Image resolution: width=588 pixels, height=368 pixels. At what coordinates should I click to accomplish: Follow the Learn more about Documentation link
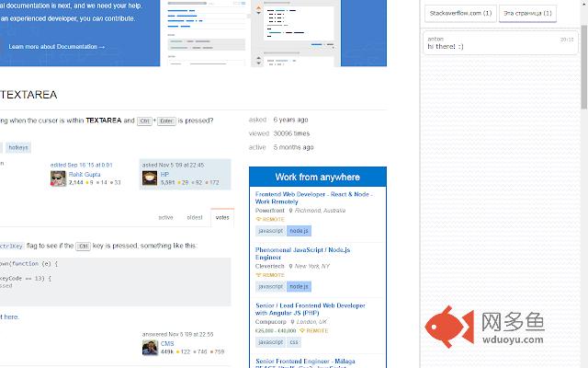tap(57, 47)
